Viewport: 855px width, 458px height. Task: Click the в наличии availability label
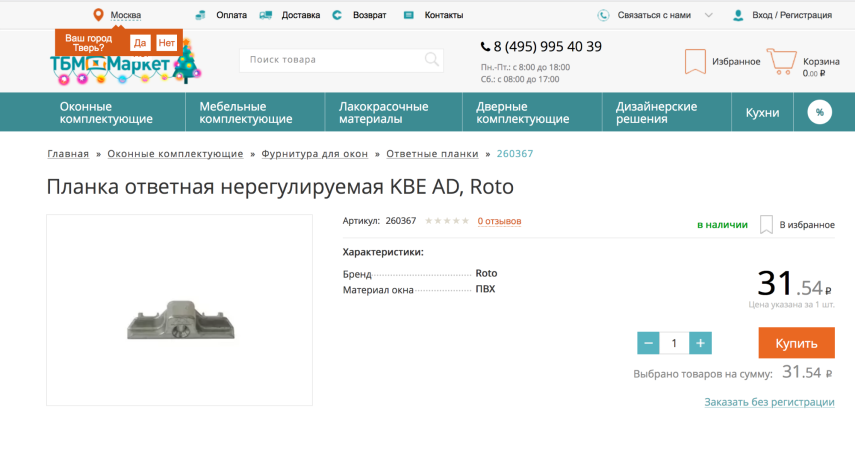tap(722, 225)
